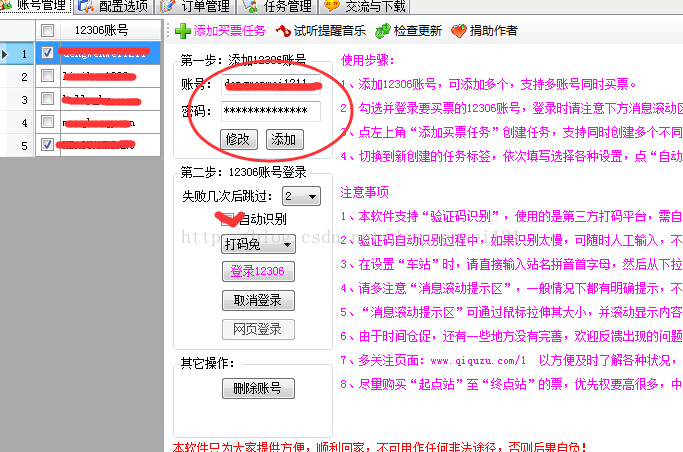Click the red music preview icon
This screenshot has height=452, width=683.
(283, 31)
